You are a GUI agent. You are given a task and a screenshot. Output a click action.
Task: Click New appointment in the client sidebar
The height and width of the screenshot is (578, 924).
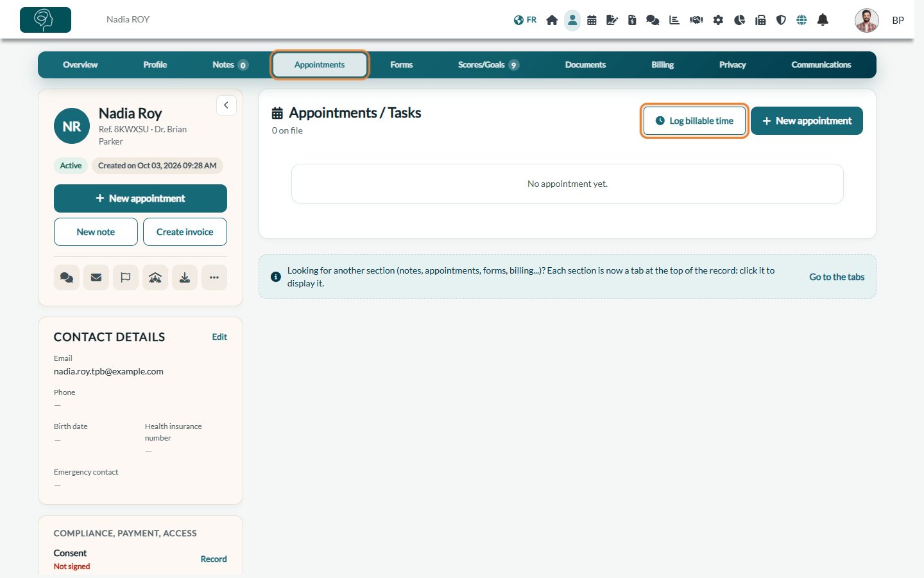click(x=141, y=198)
